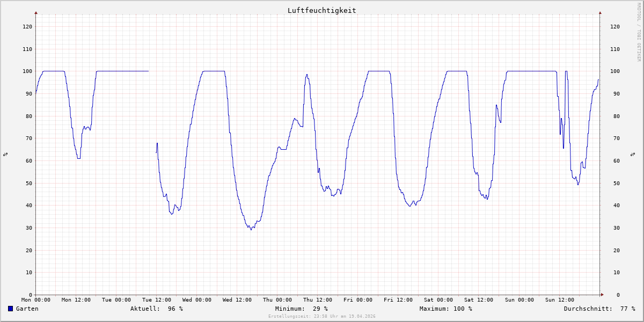Click the Mon 00:00 x-axis label

[x=36, y=300]
